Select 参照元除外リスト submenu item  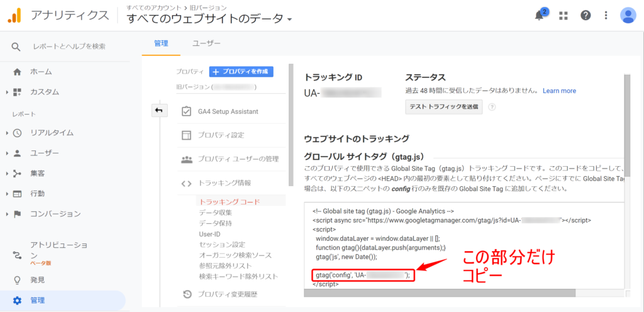[225, 266]
